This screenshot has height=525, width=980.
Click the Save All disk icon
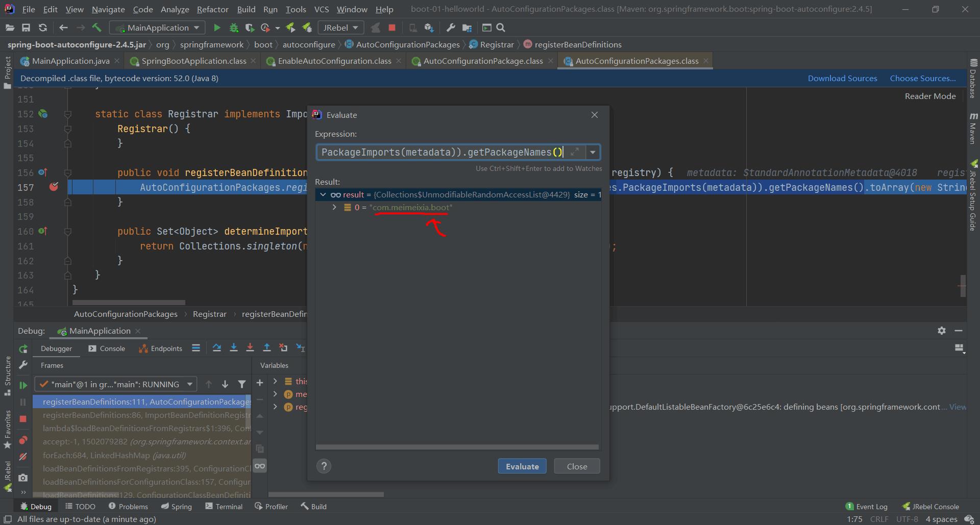(26, 28)
